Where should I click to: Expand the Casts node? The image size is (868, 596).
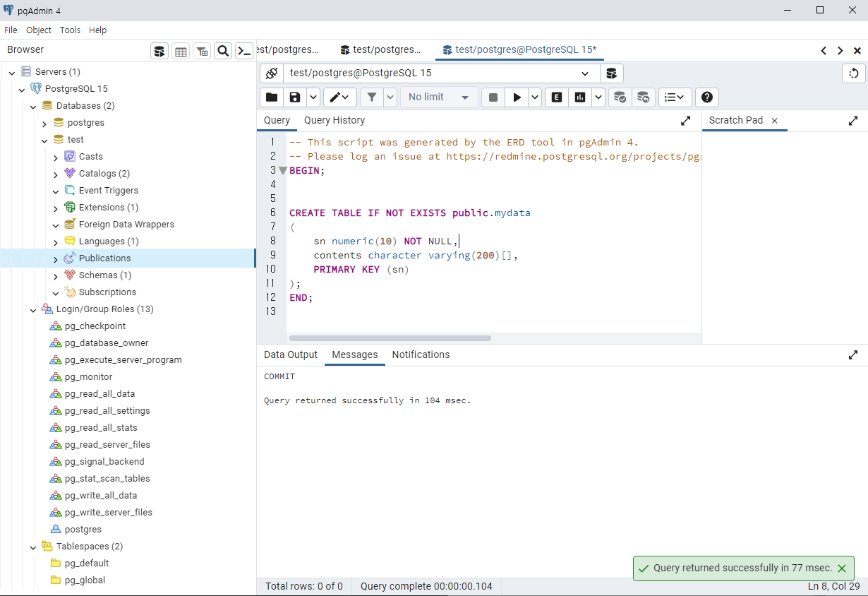(x=56, y=157)
